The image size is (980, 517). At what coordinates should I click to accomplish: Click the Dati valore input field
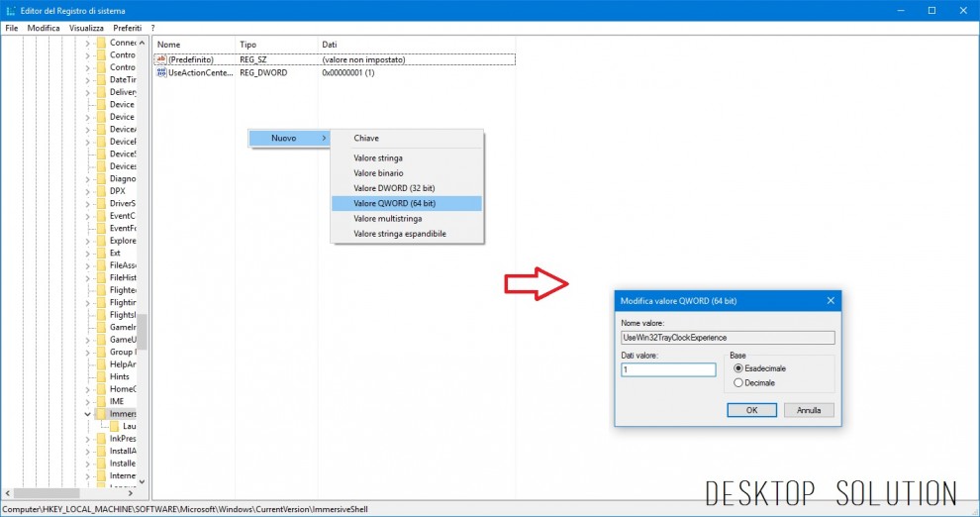pos(668,369)
